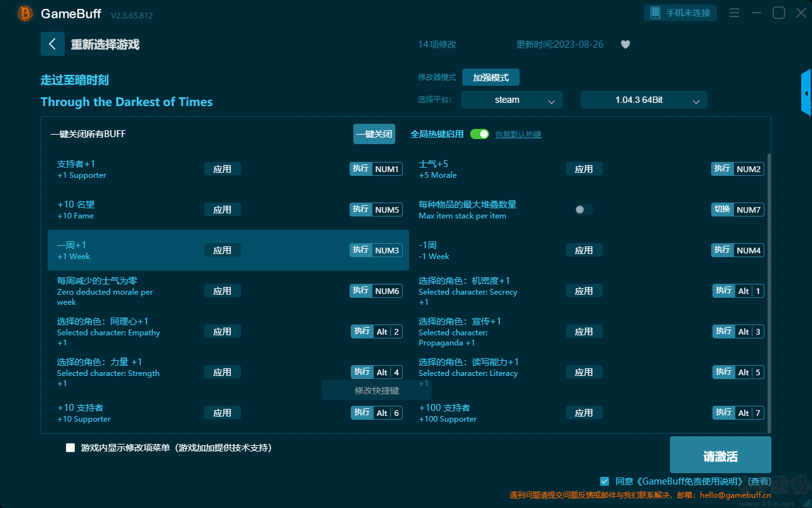The image size is (812, 508).
Task: Apply Selected character Secrecy +1
Action: [x=584, y=291]
